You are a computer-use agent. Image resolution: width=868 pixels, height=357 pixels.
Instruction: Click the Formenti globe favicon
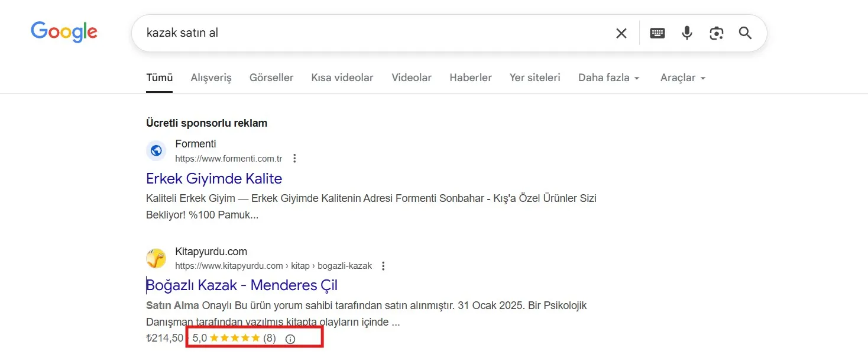156,151
